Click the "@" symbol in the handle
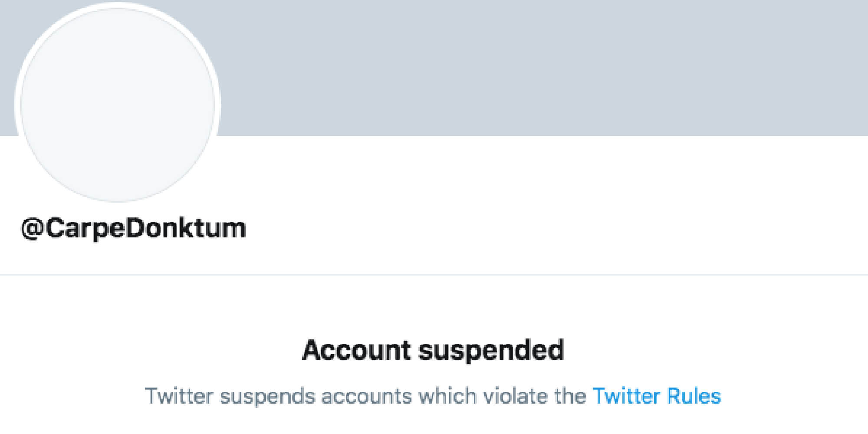 [x=32, y=228]
